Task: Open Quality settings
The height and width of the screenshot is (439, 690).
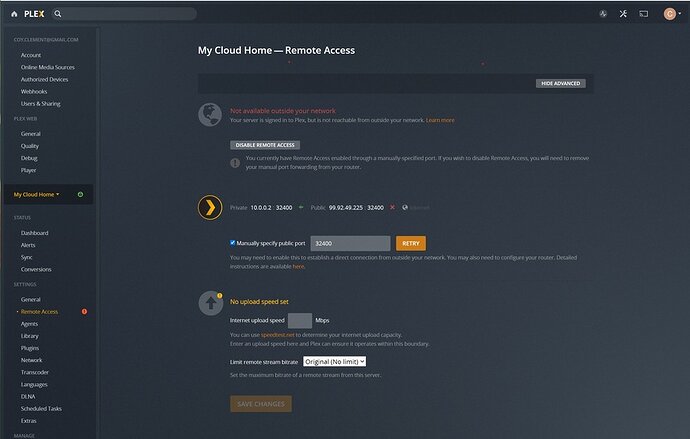Action: pyautogui.click(x=30, y=146)
